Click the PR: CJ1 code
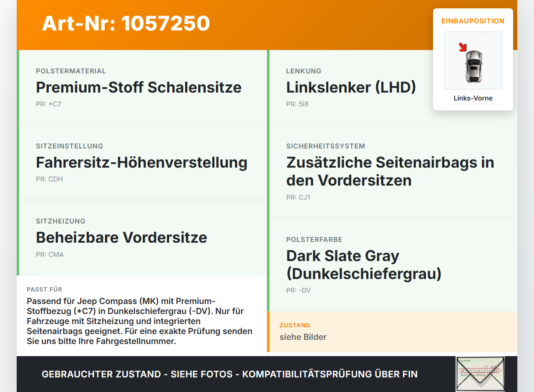This screenshot has height=392, width=534. tap(298, 198)
